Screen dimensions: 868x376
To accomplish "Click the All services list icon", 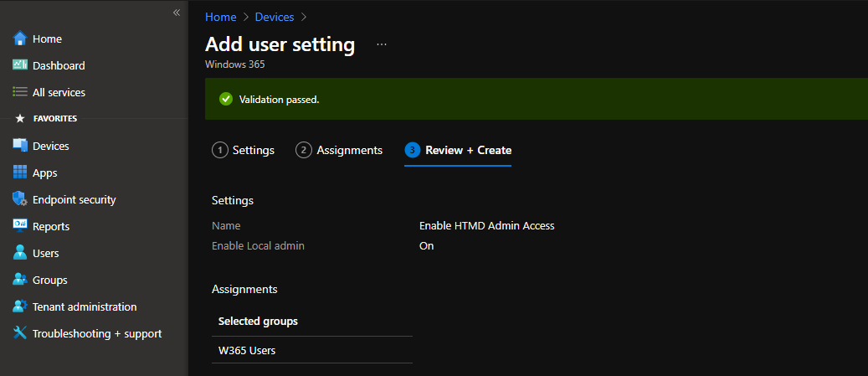I will point(20,92).
